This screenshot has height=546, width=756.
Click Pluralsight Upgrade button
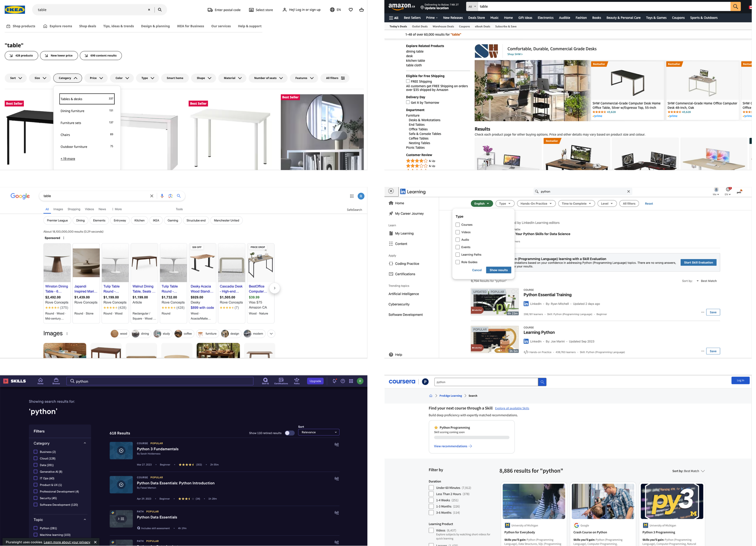[315, 381]
